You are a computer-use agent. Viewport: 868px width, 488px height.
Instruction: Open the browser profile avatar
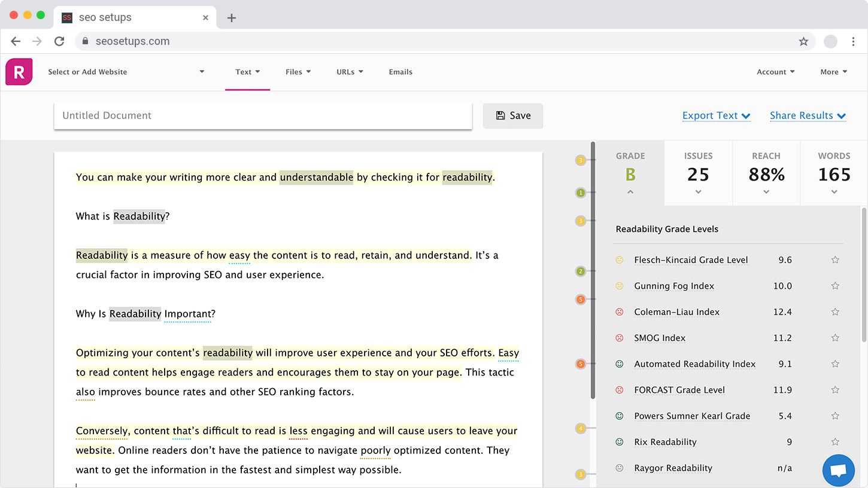tap(830, 41)
